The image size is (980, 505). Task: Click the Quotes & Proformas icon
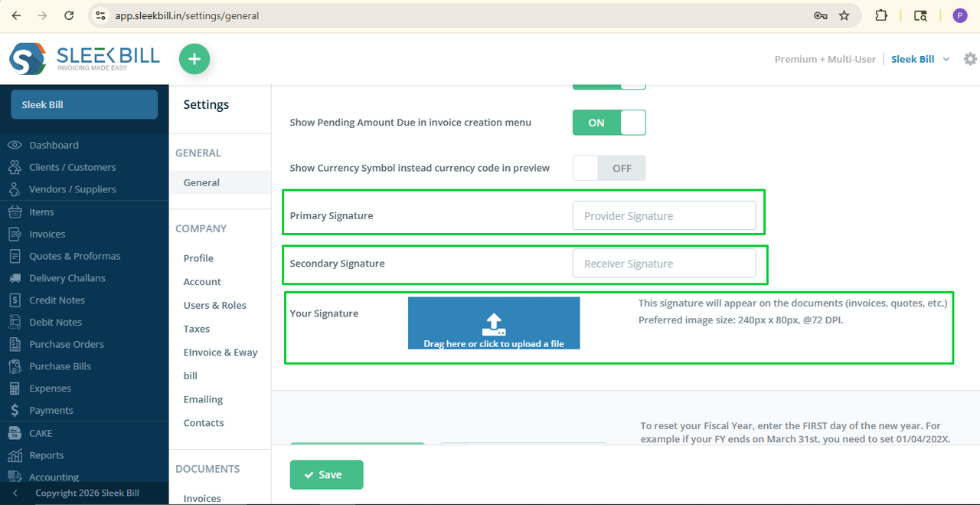(15, 256)
